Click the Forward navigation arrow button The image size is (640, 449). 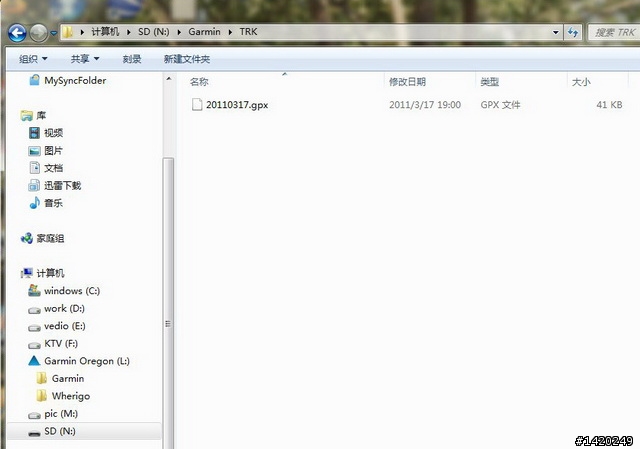39,33
